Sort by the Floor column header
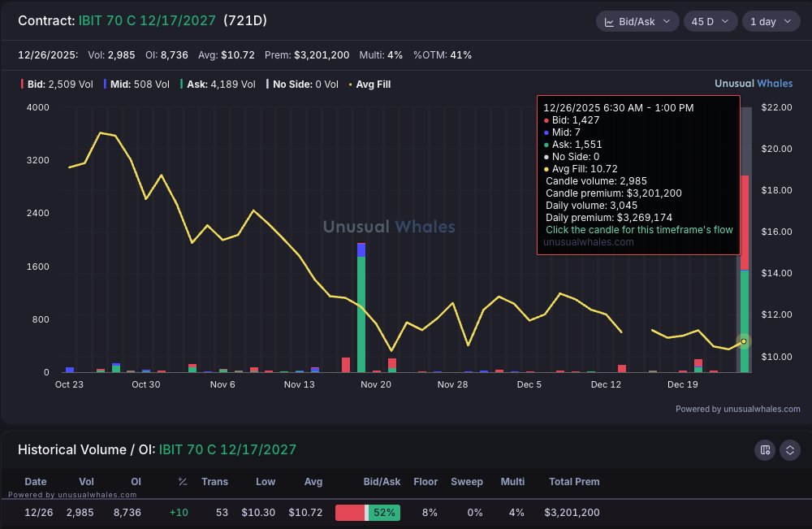This screenshot has width=812, height=529. pos(425,482)
